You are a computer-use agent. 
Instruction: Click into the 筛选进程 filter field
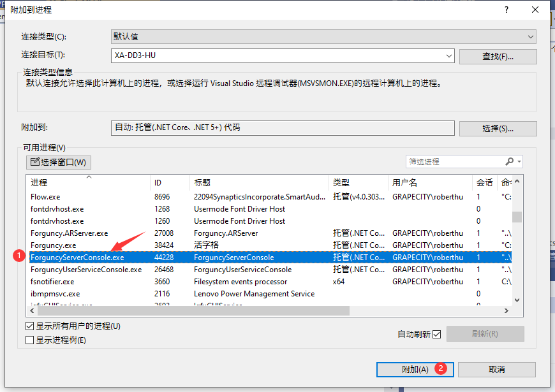tap(455, 162)
